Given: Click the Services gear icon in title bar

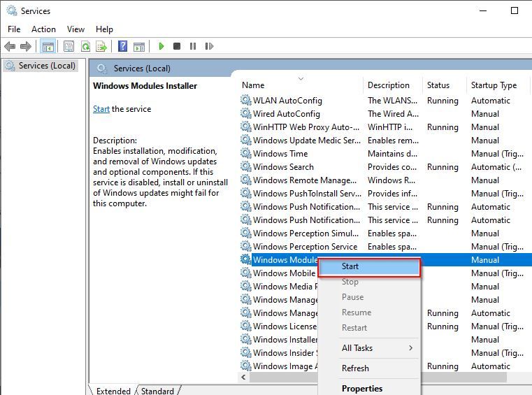Looking at the screenshot, I should pos(12,10).
